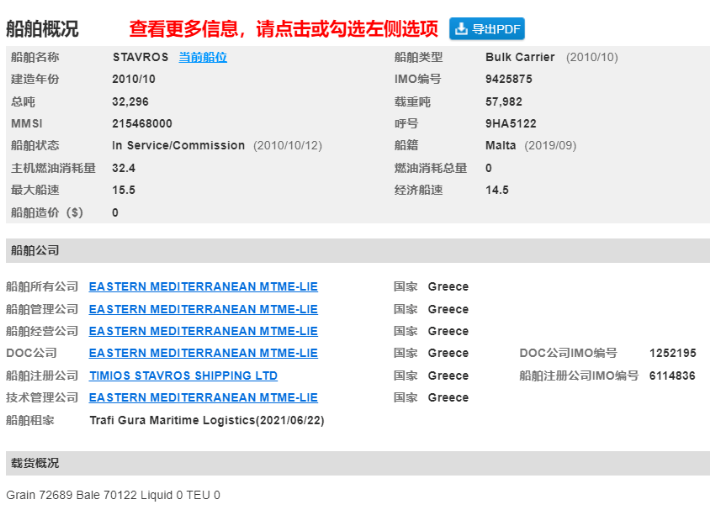Select the gross tonnage 32,296
The width and height of the screenshot is (728, 510).
point(130,102)
